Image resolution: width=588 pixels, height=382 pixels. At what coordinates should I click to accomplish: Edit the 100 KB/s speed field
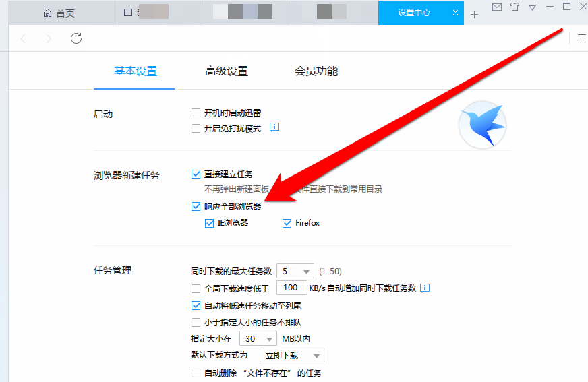tap(292, 288)
